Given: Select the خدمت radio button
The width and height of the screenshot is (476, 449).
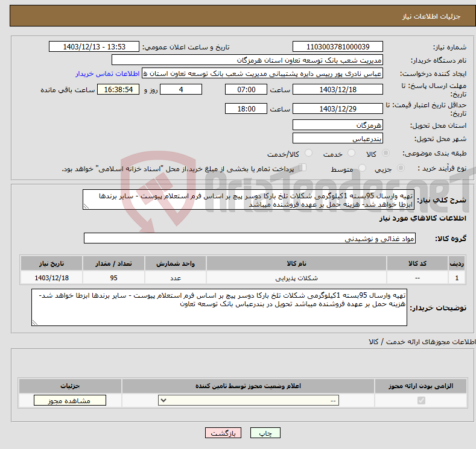Looking at the screenshot, I should coord(351,153).
